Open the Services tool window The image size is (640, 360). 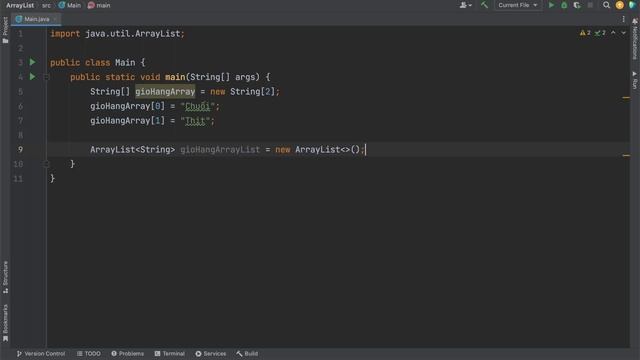pos(211,353)
